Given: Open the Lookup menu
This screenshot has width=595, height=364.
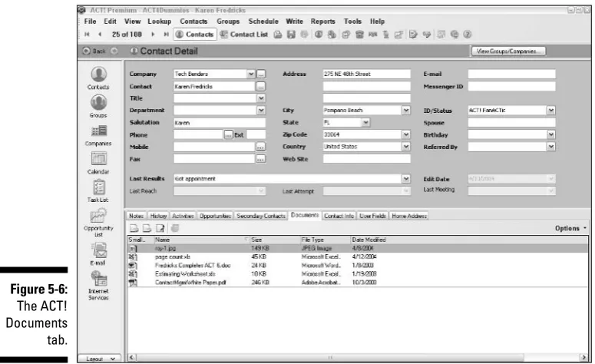Looking at the screenshot, I should pos(160,22).
